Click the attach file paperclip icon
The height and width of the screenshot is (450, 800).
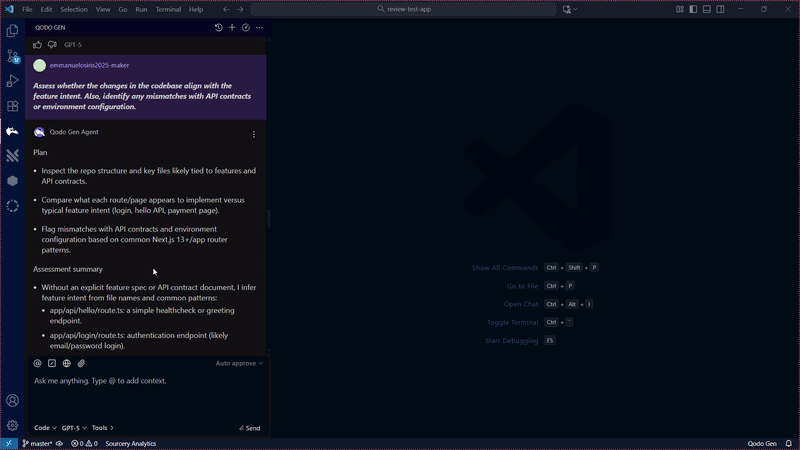pos(81,363)
